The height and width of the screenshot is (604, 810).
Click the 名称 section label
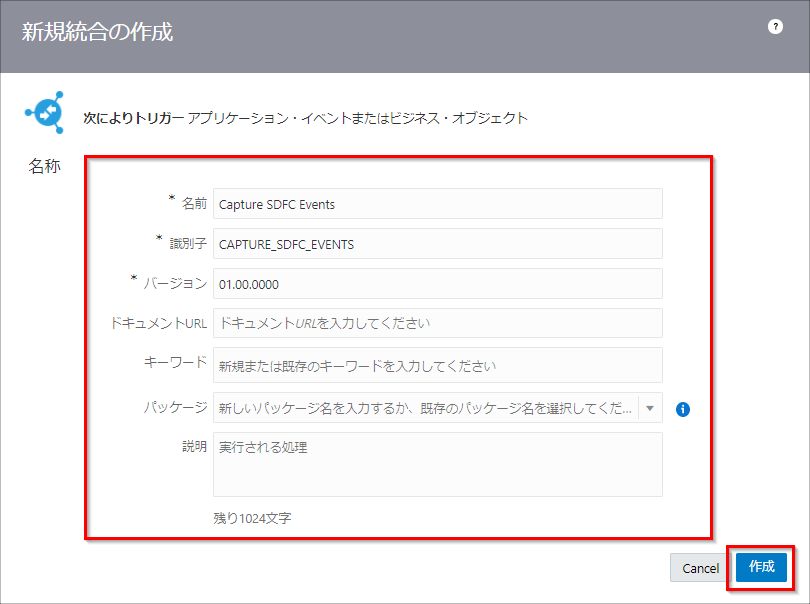[x=44, y=167]
